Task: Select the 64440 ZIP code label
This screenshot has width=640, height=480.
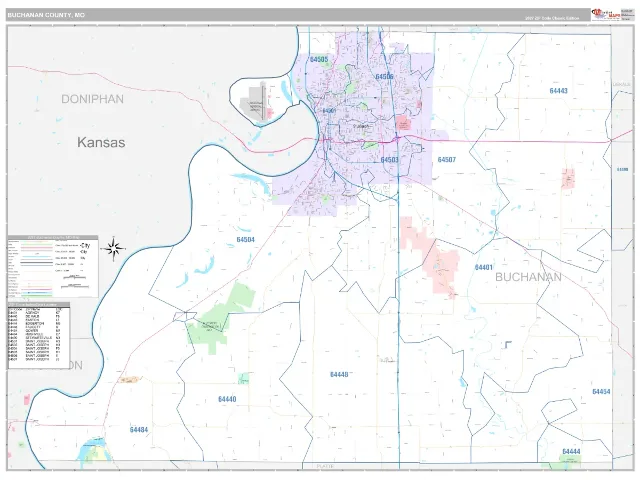Action: click(227, 399)
